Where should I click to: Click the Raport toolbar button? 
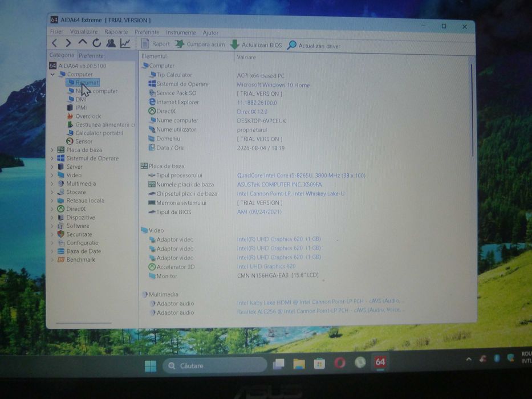point(156,44)
